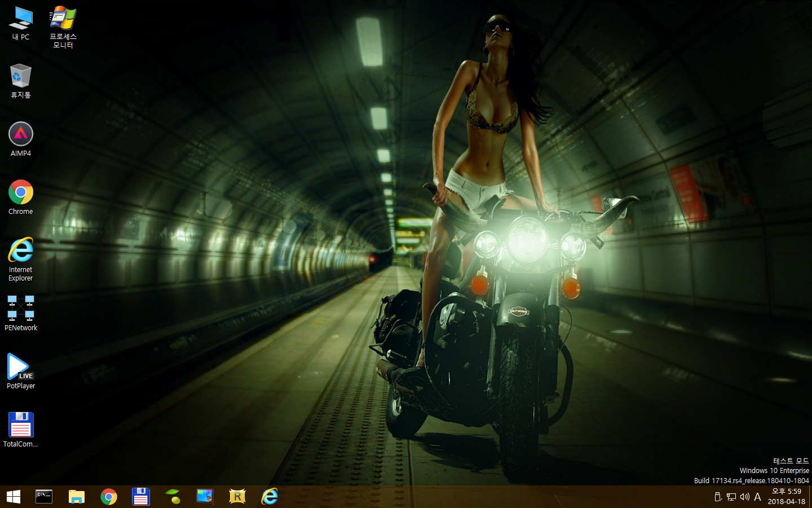812x508 pixels.
Task: Select the PotPlayer desktop shortcut
Action: (21, 372)
